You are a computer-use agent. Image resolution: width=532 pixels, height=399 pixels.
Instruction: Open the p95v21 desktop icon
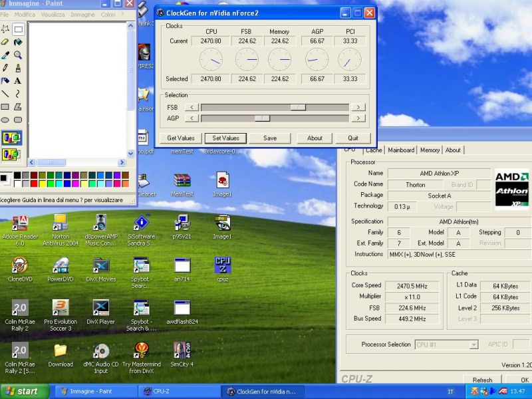182,227
